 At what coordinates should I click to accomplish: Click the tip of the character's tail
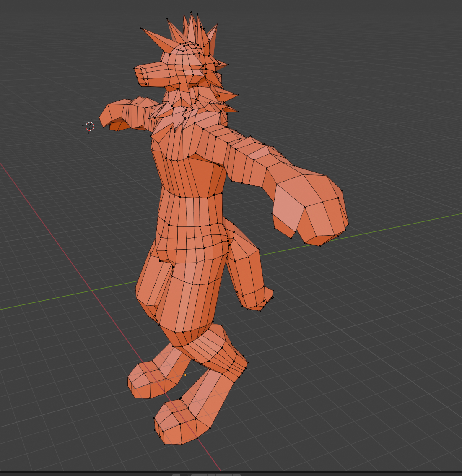pos(265,299)
